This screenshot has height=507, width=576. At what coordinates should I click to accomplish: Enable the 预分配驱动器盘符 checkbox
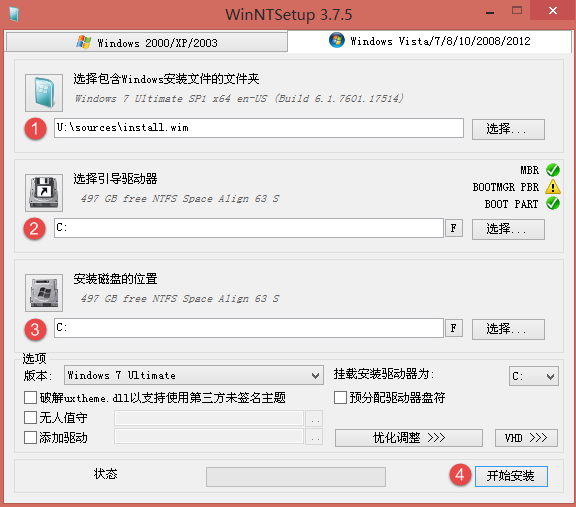[340, 398]
